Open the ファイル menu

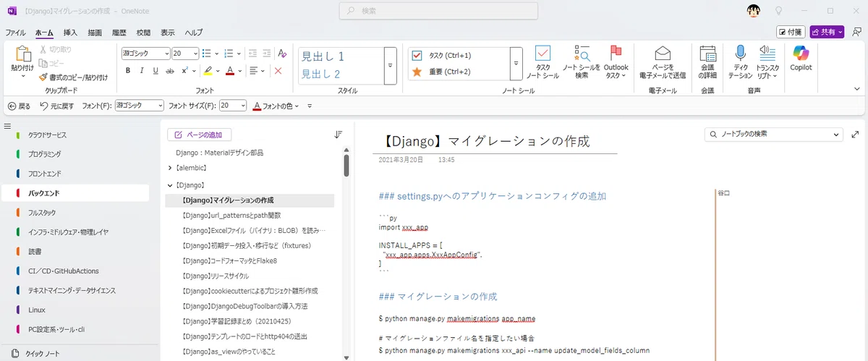[16, 33]
